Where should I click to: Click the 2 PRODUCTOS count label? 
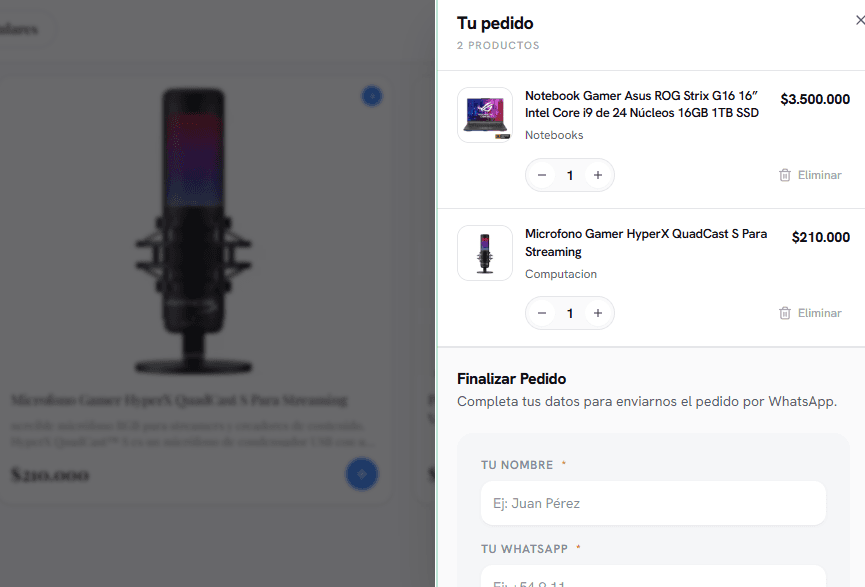pyautogui.click(x=498, y=45)
